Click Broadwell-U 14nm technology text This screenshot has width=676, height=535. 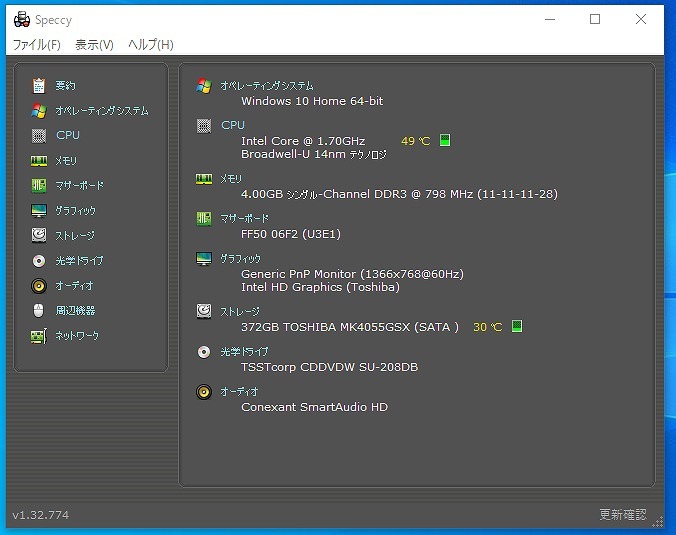click(x=314, y=154)
